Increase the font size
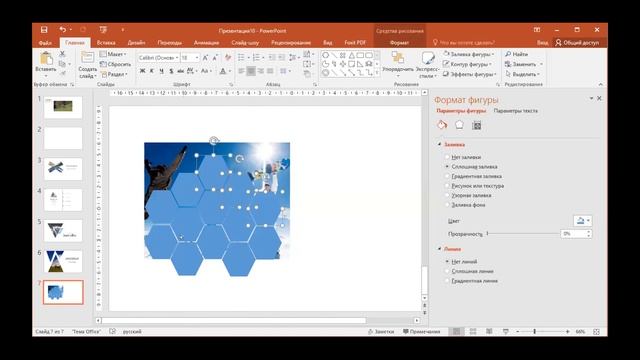Screen dimensions: 640x360 click(x=205, y=58)
